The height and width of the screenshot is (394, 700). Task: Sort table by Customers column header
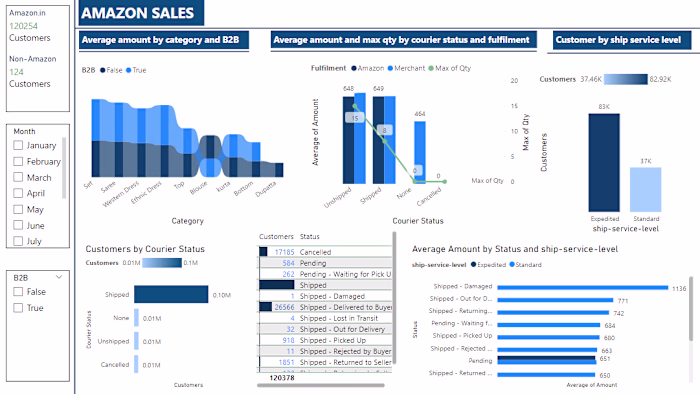click(x=276, y=236)
